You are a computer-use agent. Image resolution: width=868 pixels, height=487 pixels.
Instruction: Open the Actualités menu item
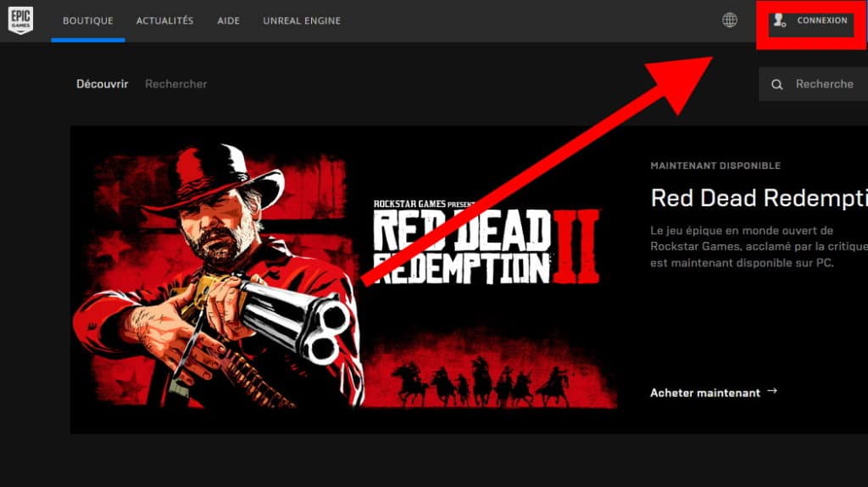tap(164, 20)
